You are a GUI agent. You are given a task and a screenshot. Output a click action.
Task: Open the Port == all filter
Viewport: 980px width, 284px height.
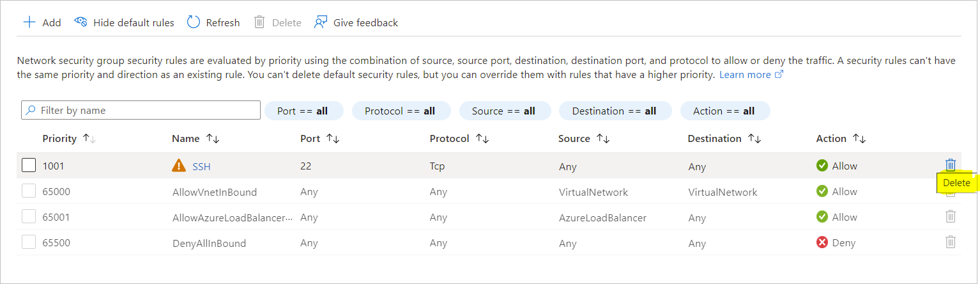pos(303,111)
